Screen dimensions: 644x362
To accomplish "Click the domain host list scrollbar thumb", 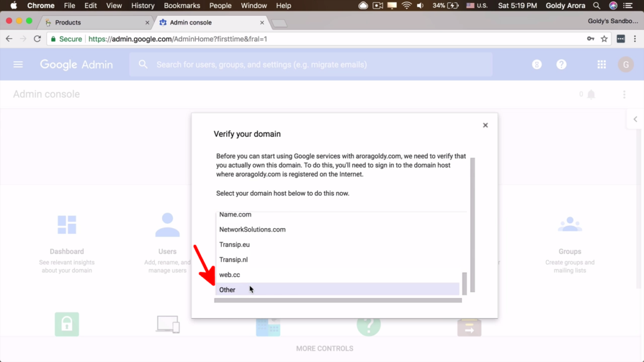I will (465, 283).
